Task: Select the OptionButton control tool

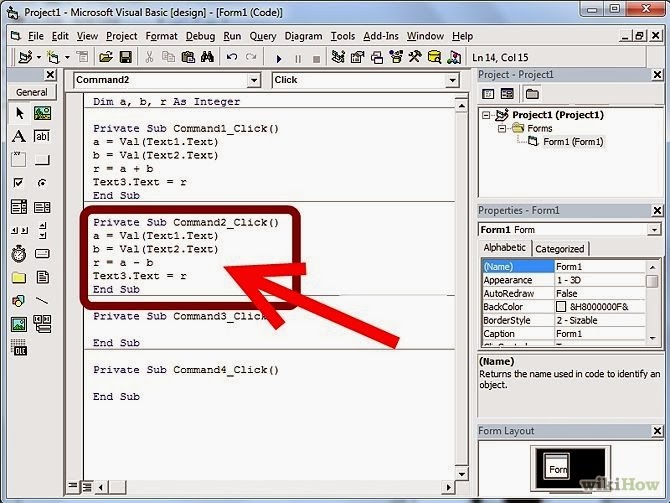Action: pyautogui.click(x=42, y=183)
